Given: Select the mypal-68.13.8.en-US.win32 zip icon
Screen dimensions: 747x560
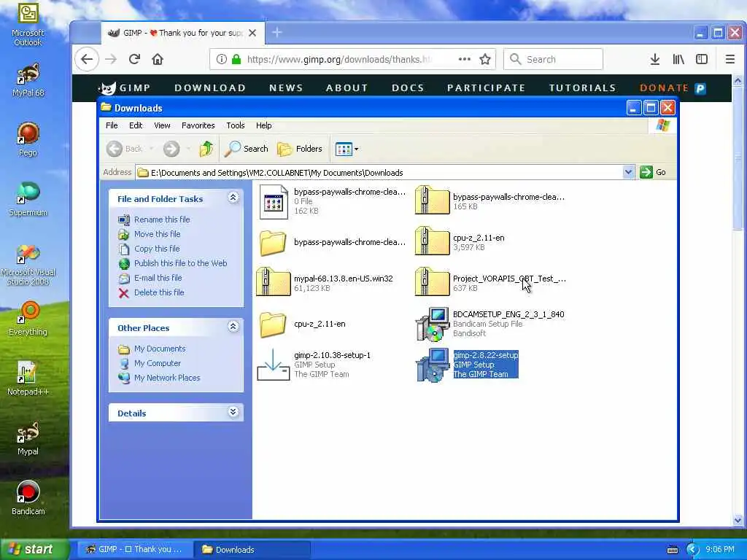Looking at the screenshot, I should 273,282.
